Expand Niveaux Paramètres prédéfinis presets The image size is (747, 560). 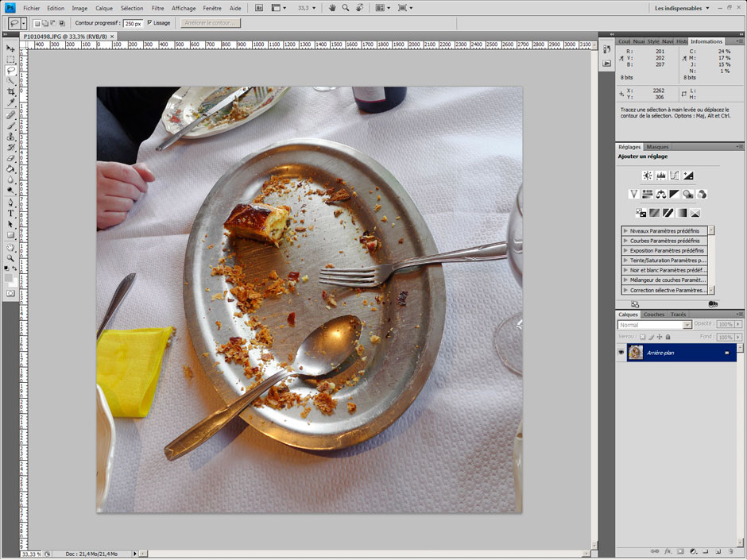[x=626, y=230]
